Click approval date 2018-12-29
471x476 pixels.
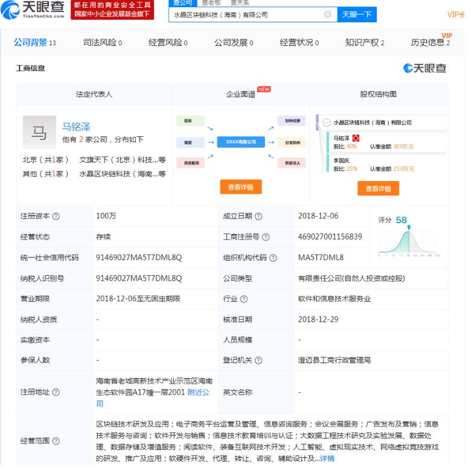point(318,320)
